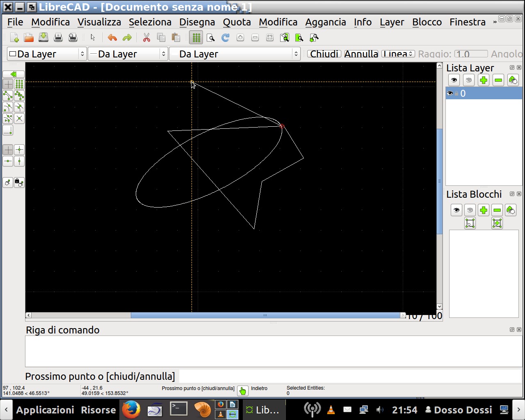Click the Annulla button
Viewport: 525px width, 420px height.
[361, 54]
